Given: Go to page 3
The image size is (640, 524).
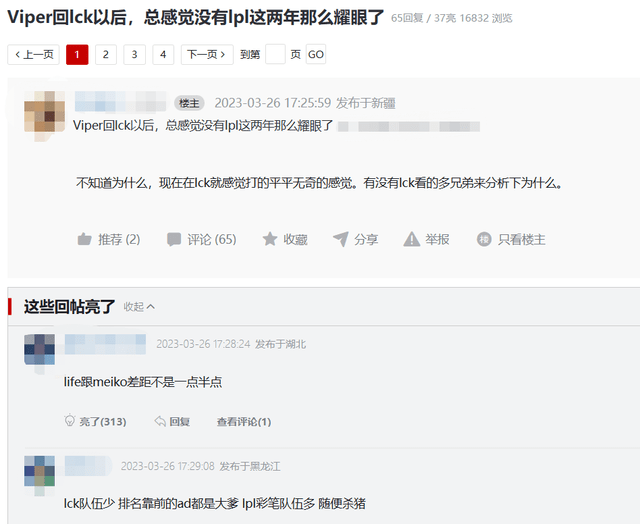Looking at the screenshot, I should (134, 54).
